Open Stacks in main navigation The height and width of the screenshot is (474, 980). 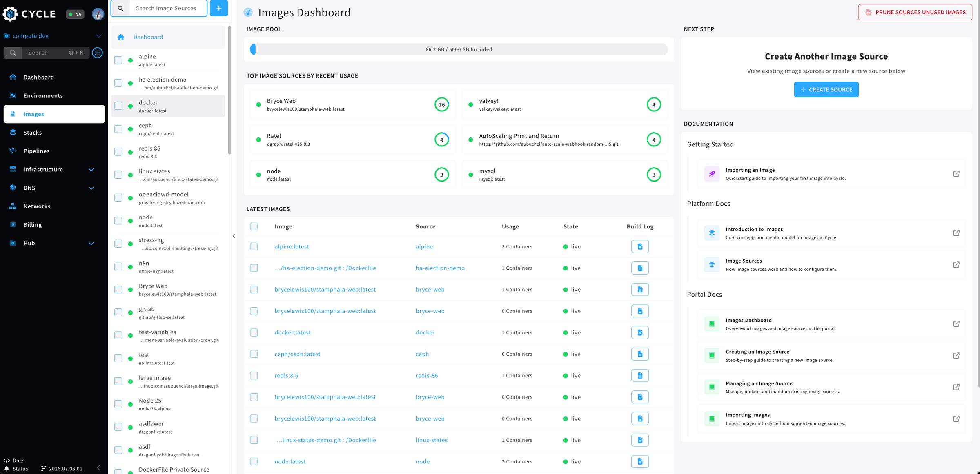pos(54,133)
